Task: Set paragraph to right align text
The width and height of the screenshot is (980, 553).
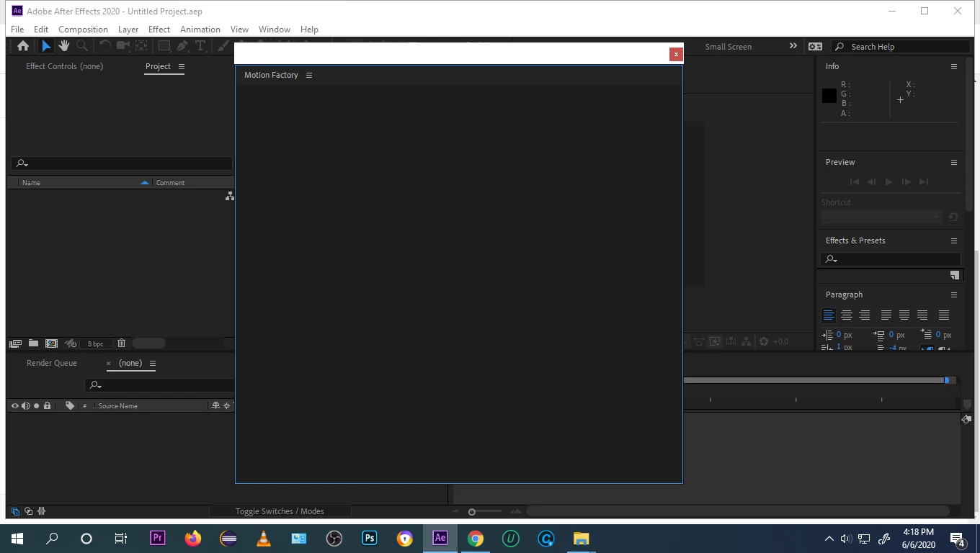Action: [x=865, y=315]
